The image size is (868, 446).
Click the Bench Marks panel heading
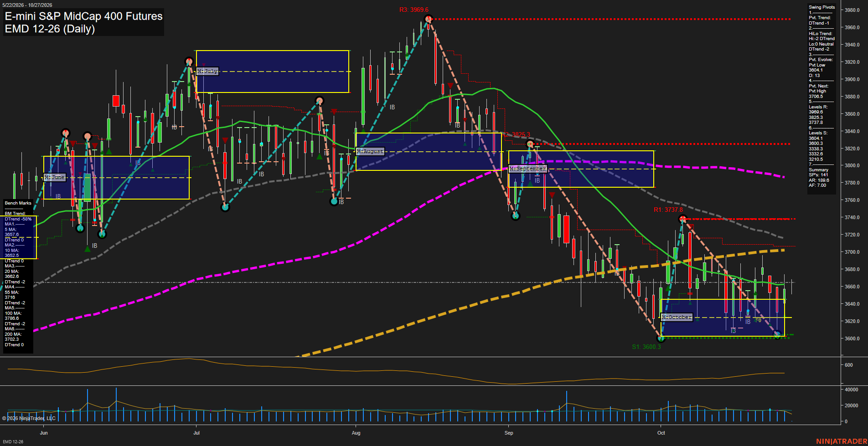18,203
